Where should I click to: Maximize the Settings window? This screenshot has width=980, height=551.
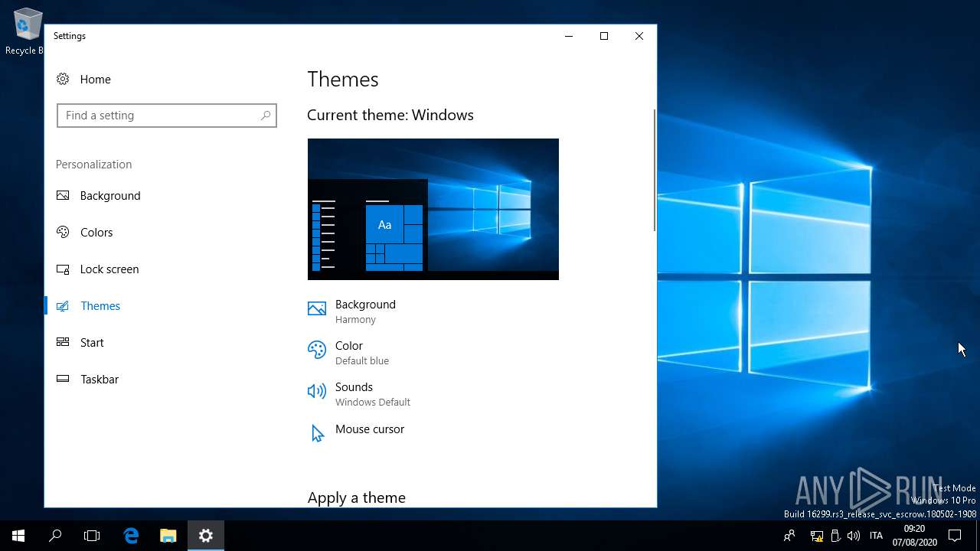click(x=604, y=36)
